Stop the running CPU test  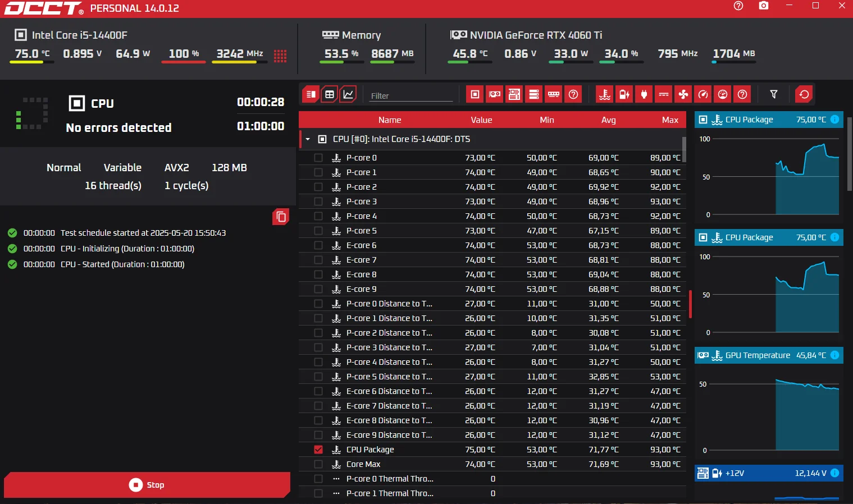coord(147,485)
